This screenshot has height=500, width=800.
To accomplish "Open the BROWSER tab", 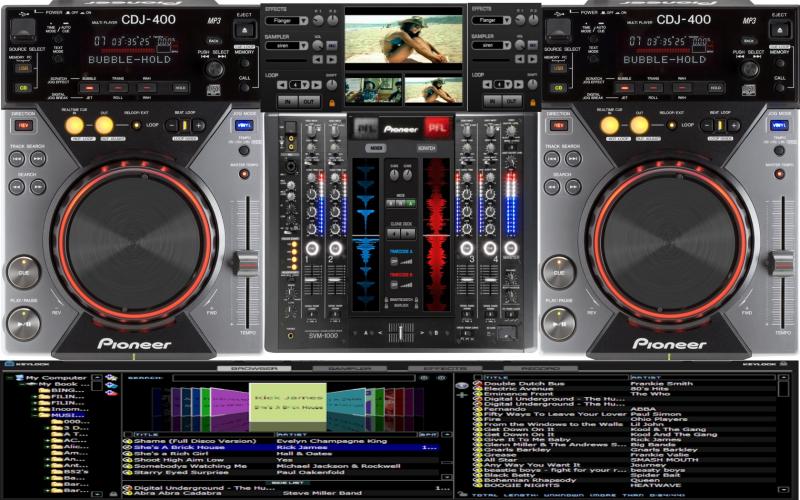I will point(254,368).
